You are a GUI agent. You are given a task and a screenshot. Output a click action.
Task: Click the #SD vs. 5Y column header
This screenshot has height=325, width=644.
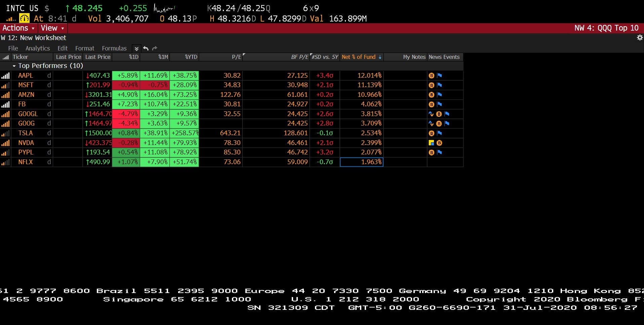tap(325, 57)
